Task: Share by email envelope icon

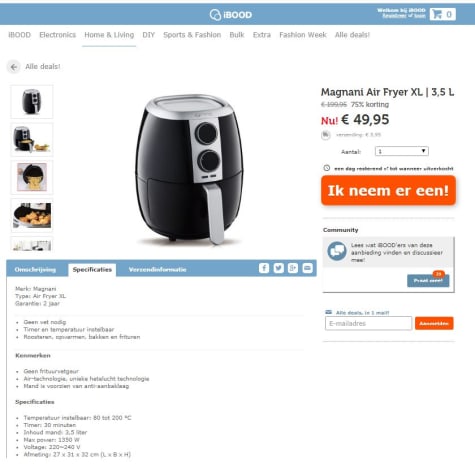Action: (x=307, y=268)
